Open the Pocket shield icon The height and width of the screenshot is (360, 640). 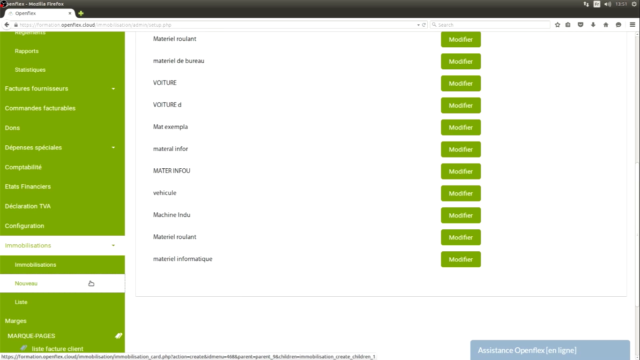[580, 25]
